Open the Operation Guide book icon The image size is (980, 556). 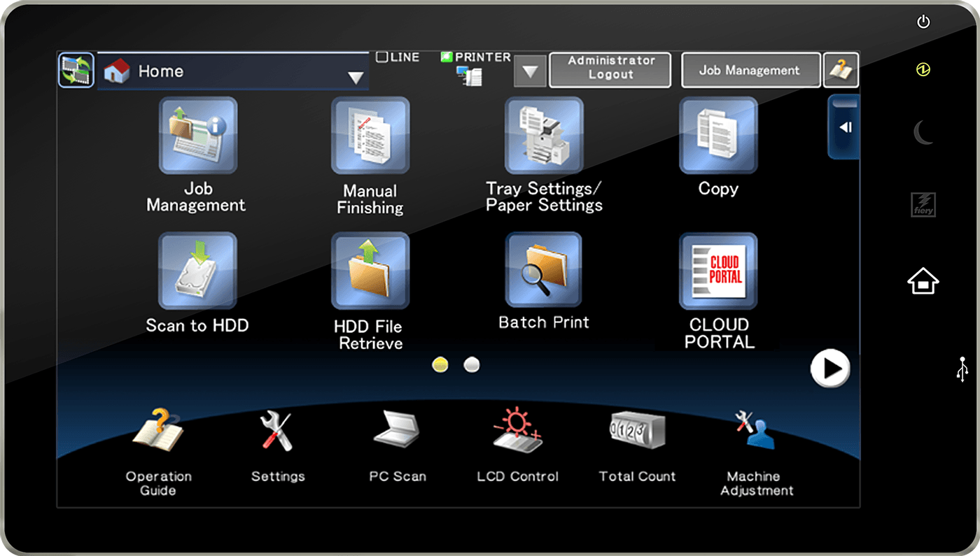[x=158, y=429]
